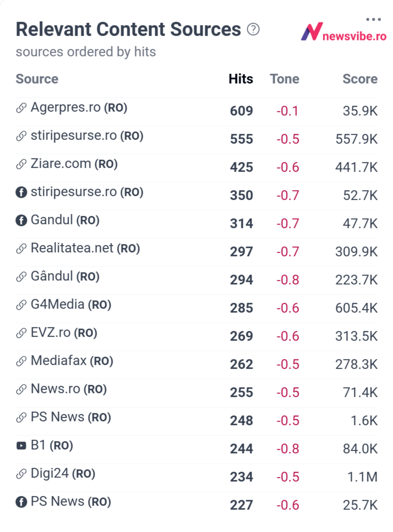Sort by the Source column header

tap(37, 79)
